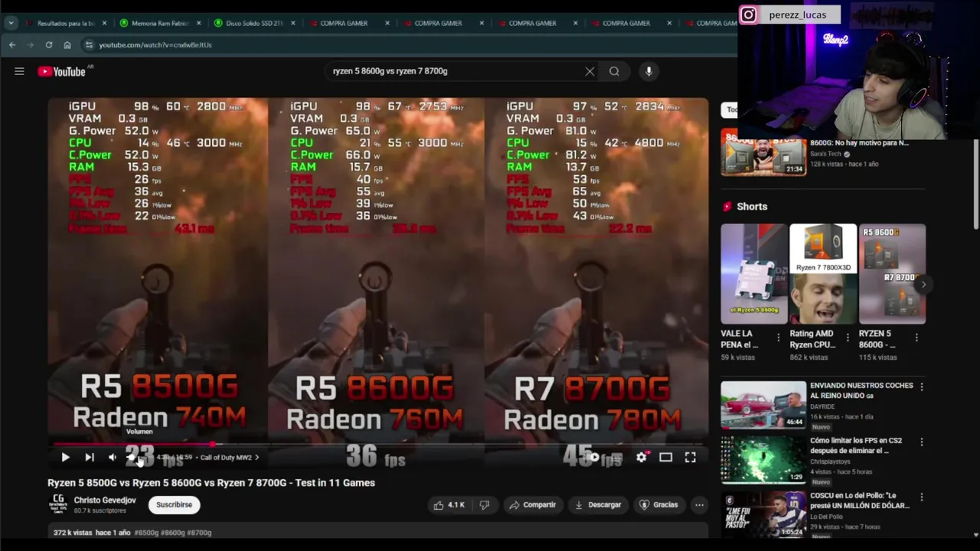Toggle the autoplay switch in the player
The width and height of the screenshot is (980, 551).
click(594, 457)
